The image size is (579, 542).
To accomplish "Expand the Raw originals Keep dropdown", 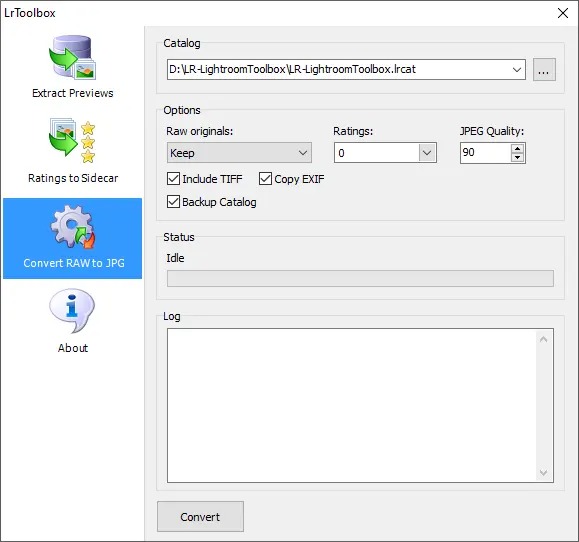I will (239, 152).
